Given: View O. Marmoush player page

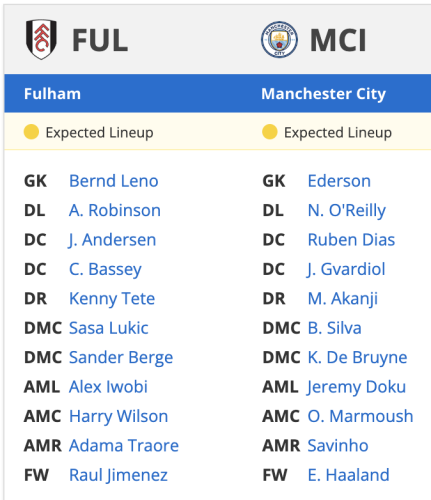Looking at the screenshot, I should [360, 416].
